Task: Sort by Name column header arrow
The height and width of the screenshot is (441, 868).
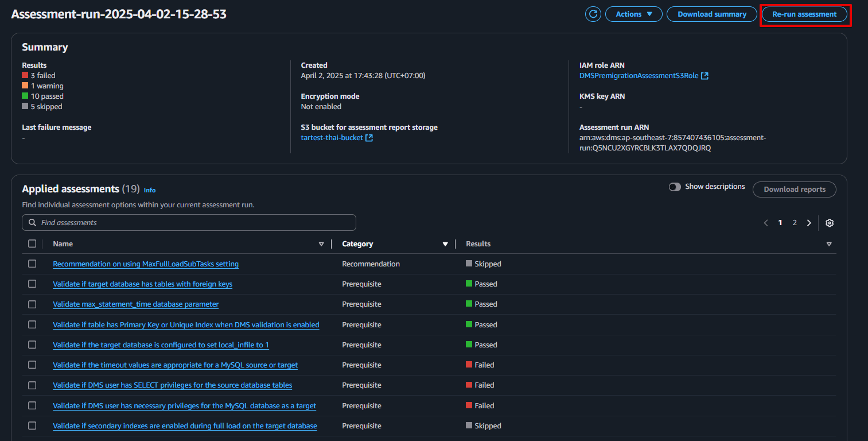Action: [x=321, y=244]
